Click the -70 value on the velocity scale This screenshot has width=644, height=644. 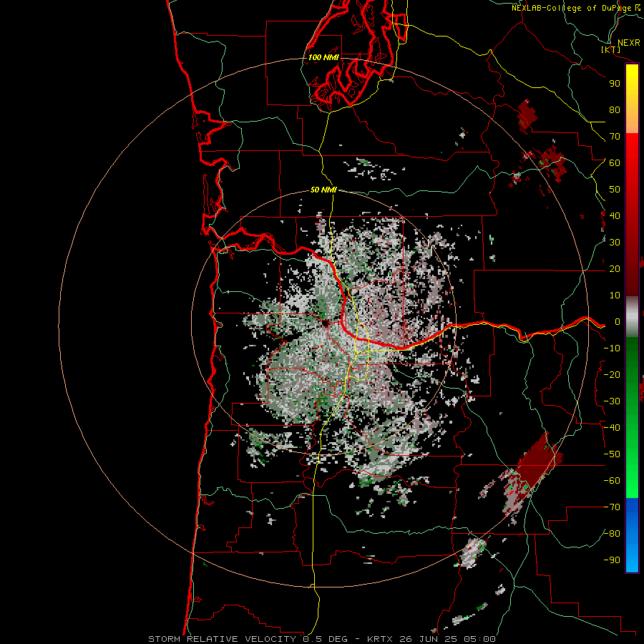(x=612, y=507)
